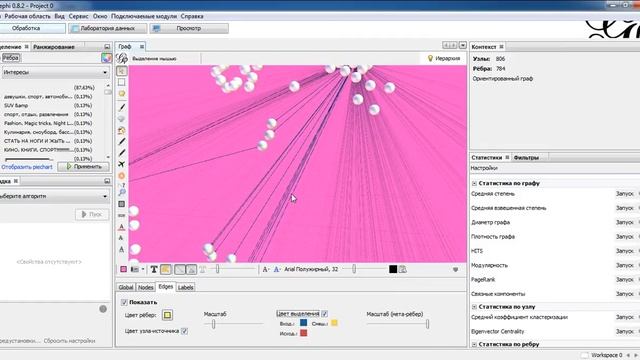Open the Выберите алгоритм dropdown
Screen dimensions: 640x360
[x=54, y=196]
